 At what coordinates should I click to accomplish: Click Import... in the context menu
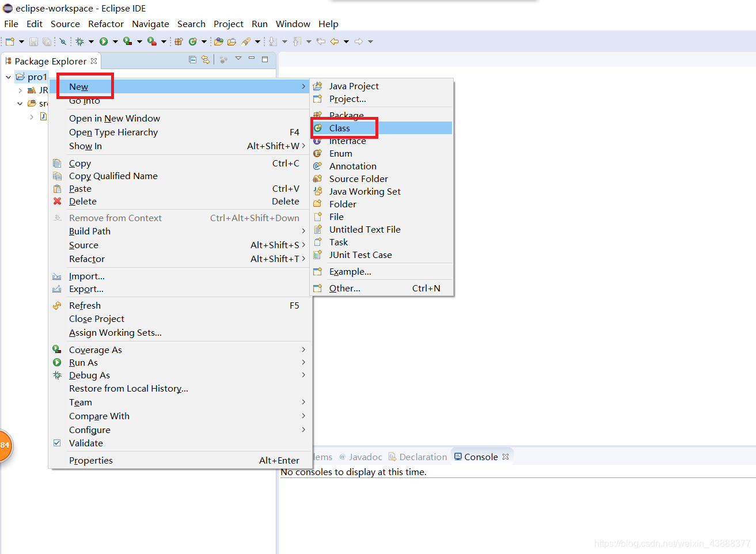pyautogui.click(x=180, y=276)
